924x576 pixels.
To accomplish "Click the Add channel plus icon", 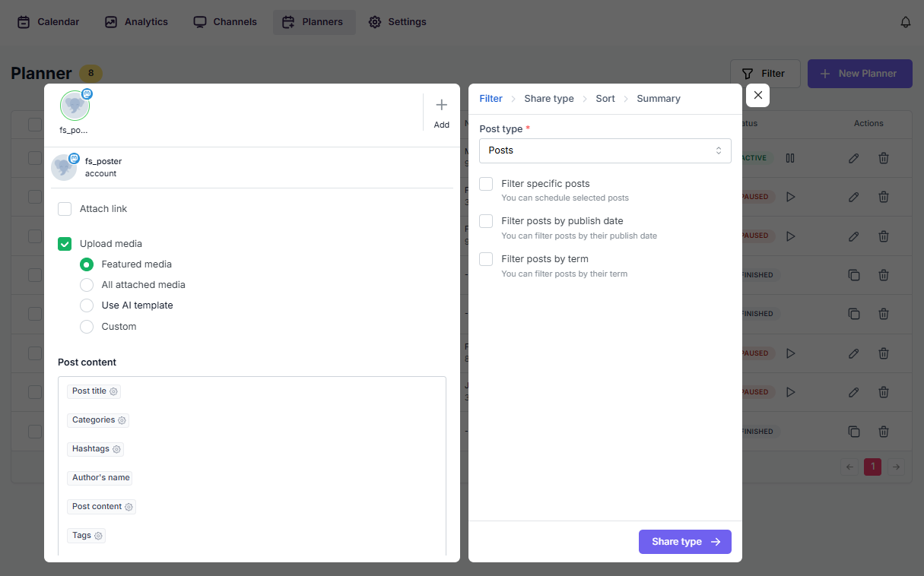I will [441, 105].
